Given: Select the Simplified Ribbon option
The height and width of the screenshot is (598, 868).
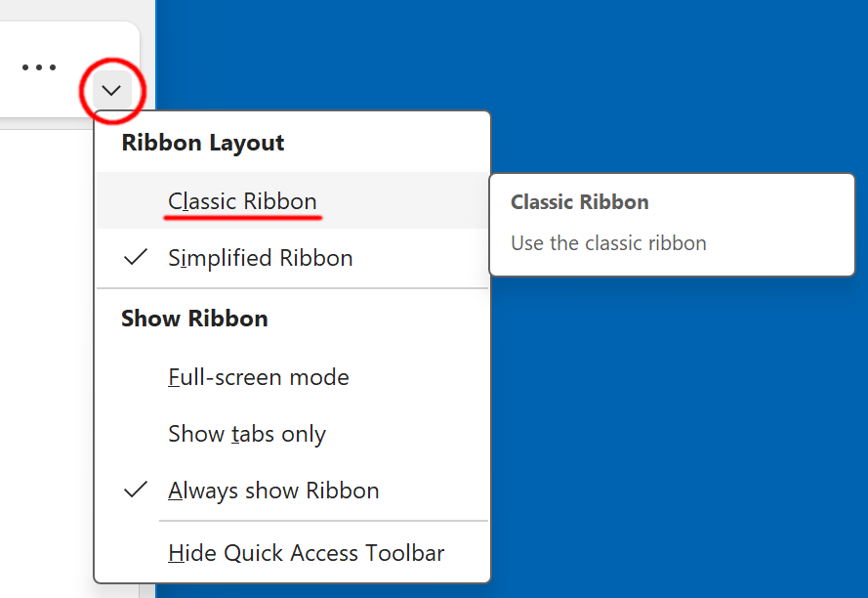Looking at the screenshot, I should pyautogui.click(x=260, y=258).
